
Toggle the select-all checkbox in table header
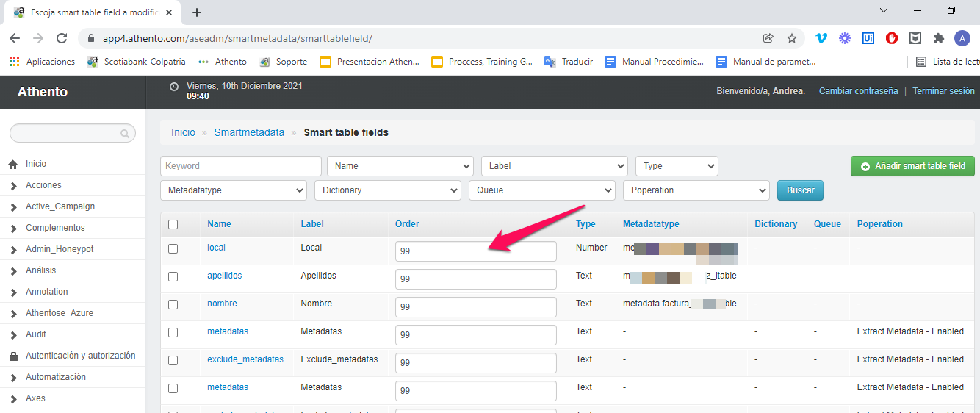tap(173, 224)
